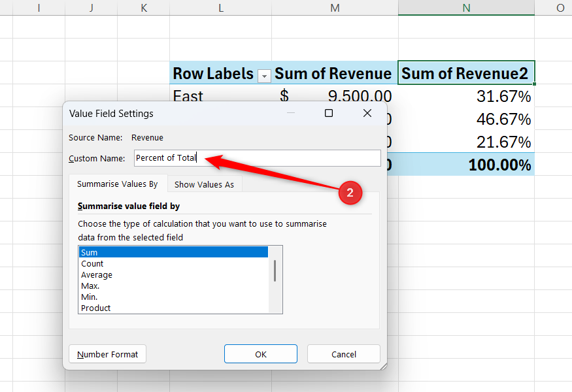The image size is (572, 392).
Task: Select column O header
Action: point(554,8)
